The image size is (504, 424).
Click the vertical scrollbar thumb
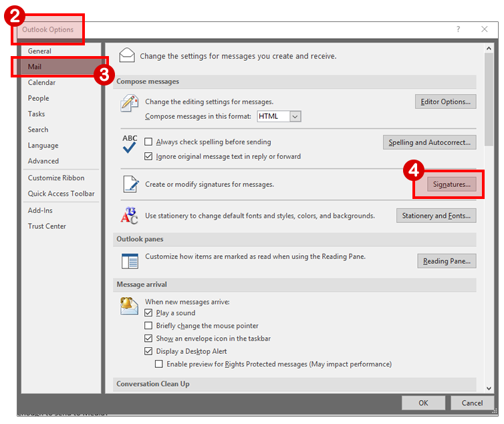[x=489, y=99]
